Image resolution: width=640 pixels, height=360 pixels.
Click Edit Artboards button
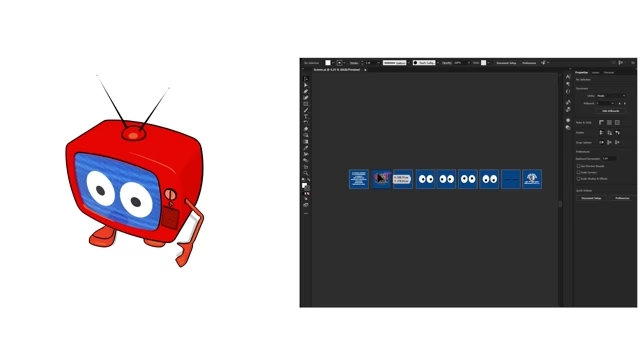[611, 111]
